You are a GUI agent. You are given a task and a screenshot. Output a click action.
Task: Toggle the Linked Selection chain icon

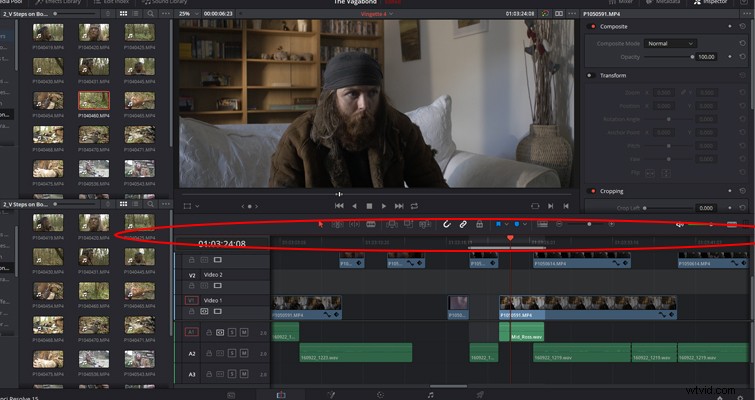coord(463,224)
